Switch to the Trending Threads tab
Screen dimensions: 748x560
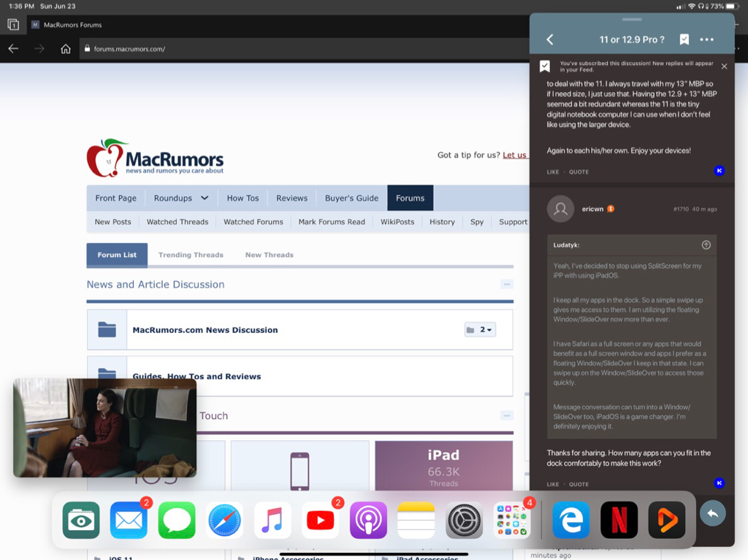(x=191, y=255)
